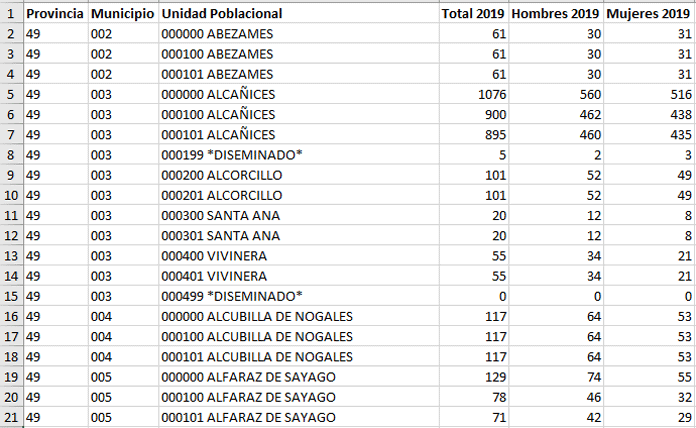Image resolution: width=696 pixels, height=428 pixels.
Task: Click the Total value 129 cell
Action: point(474,377)
